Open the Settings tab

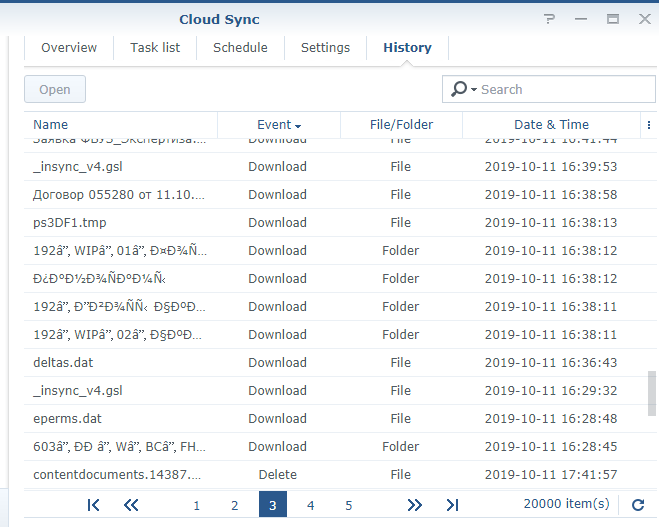pyautogui.click(x=325, y=48)
